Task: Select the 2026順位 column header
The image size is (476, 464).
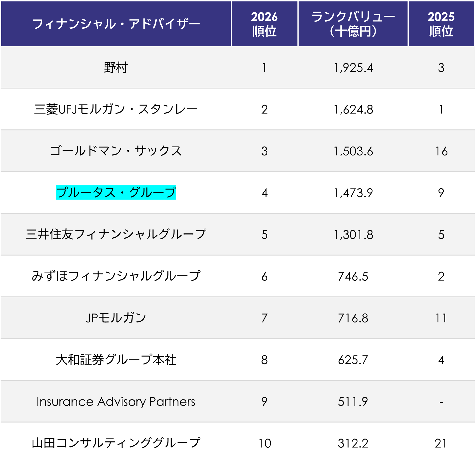Action: [x=264, y=24]
